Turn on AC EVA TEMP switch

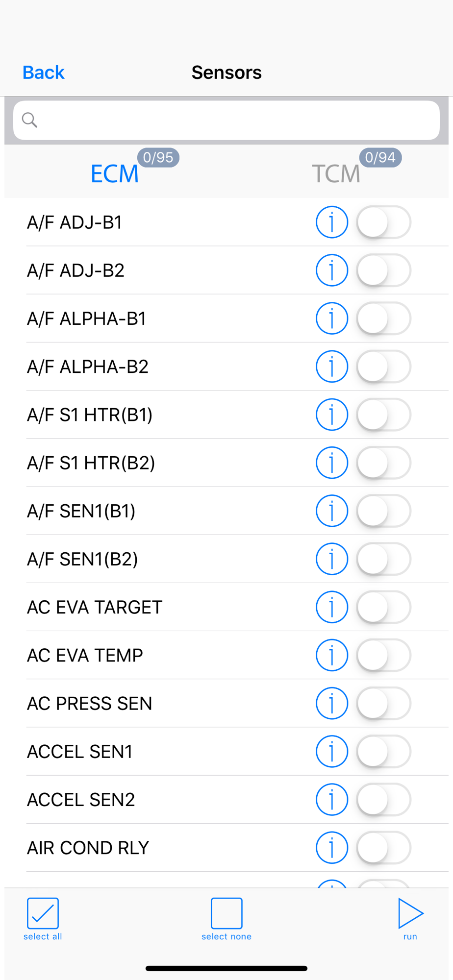tap(383, 655)
